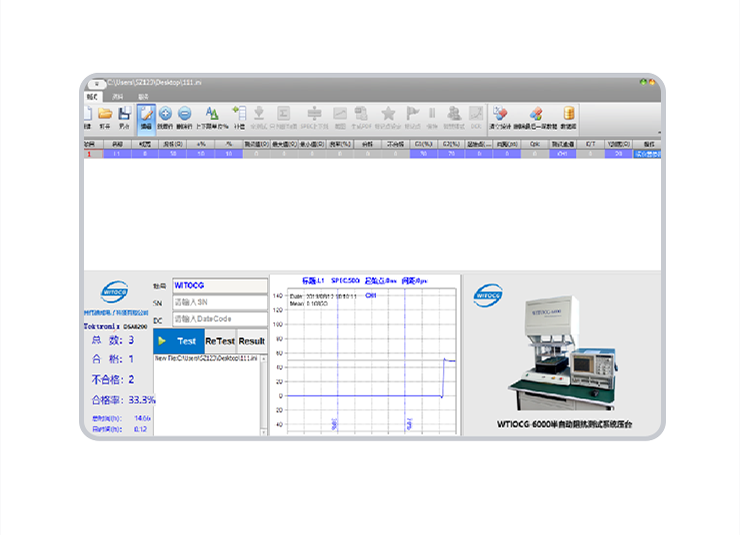
Task: Click the WITOCG logo at lower left
Action: pyautogui.click(x=114, y=292)
